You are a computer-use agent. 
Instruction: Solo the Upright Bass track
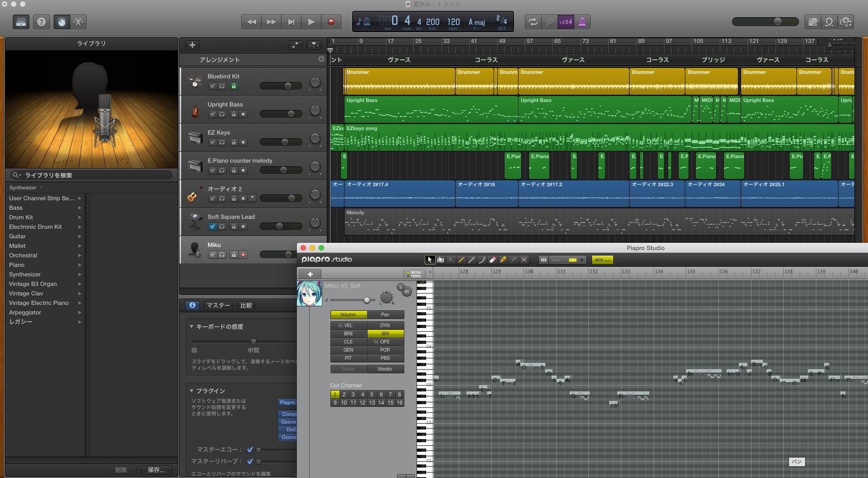(222, 114)
